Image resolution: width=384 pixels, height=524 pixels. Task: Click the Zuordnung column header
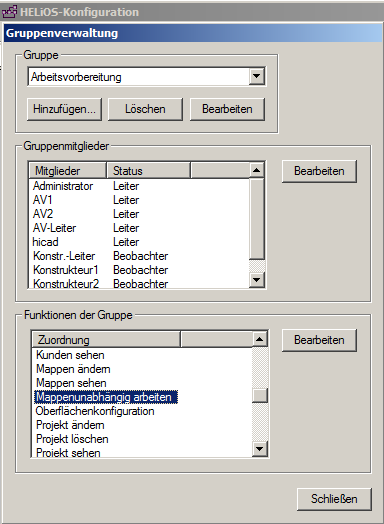(x=106, y=340)
